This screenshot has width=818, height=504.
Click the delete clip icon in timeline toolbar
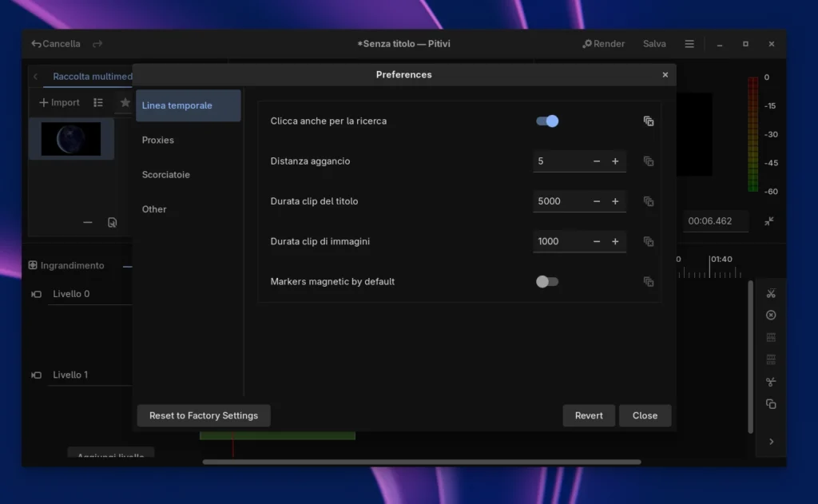[771, 315]
